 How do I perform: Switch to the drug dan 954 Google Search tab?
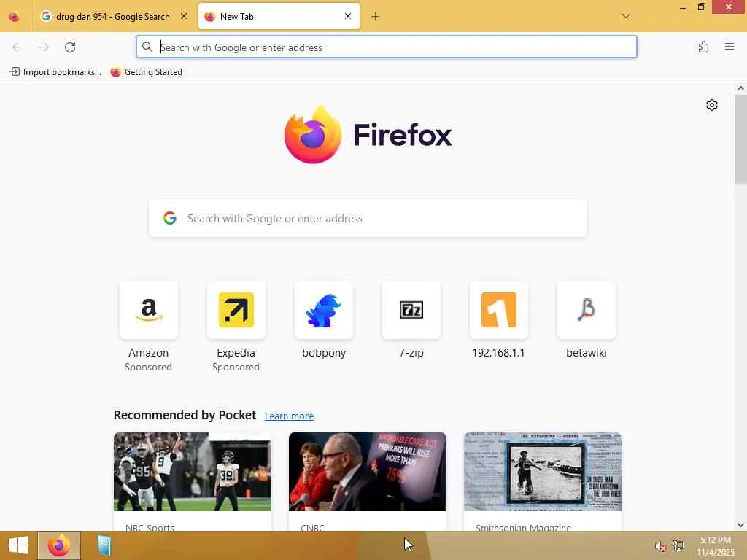pyautogui.click(x=113, y=16)
